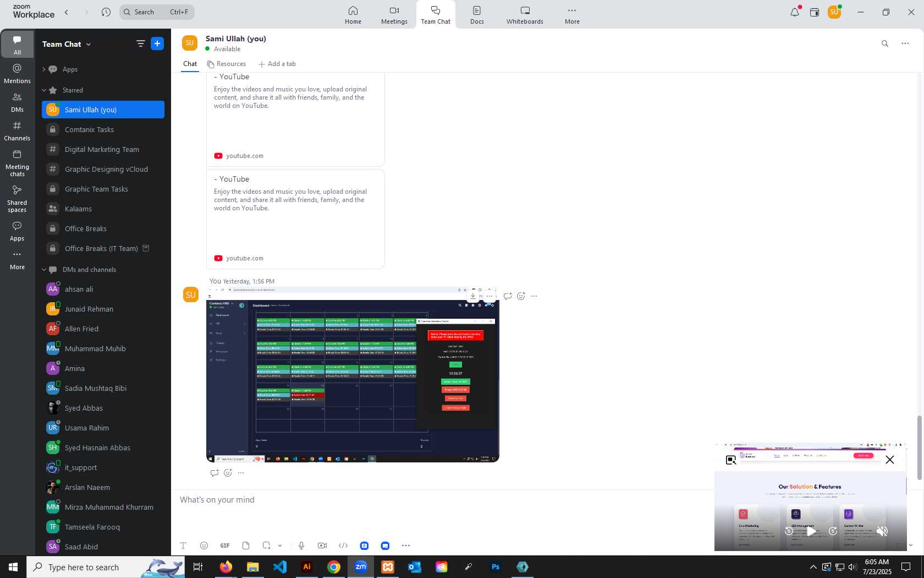Insert a code snippet
The height and width of the screenshot is (578, 924).
(343, 546)
